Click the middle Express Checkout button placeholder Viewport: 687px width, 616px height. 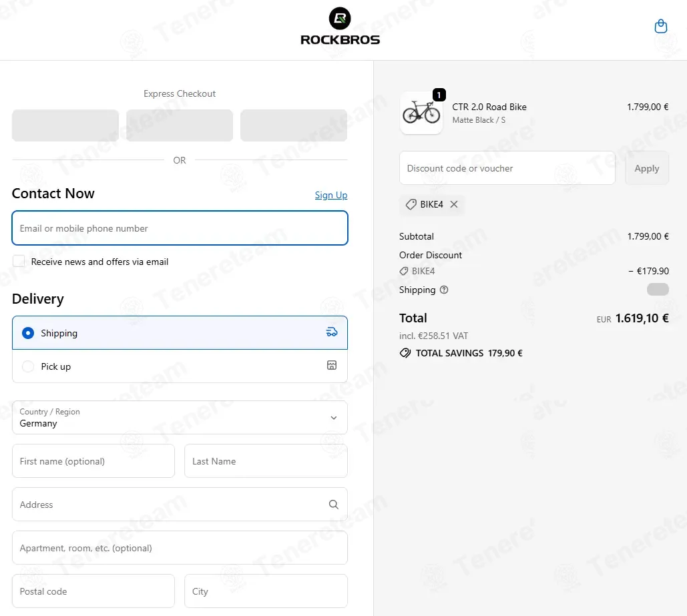point(180,125)
